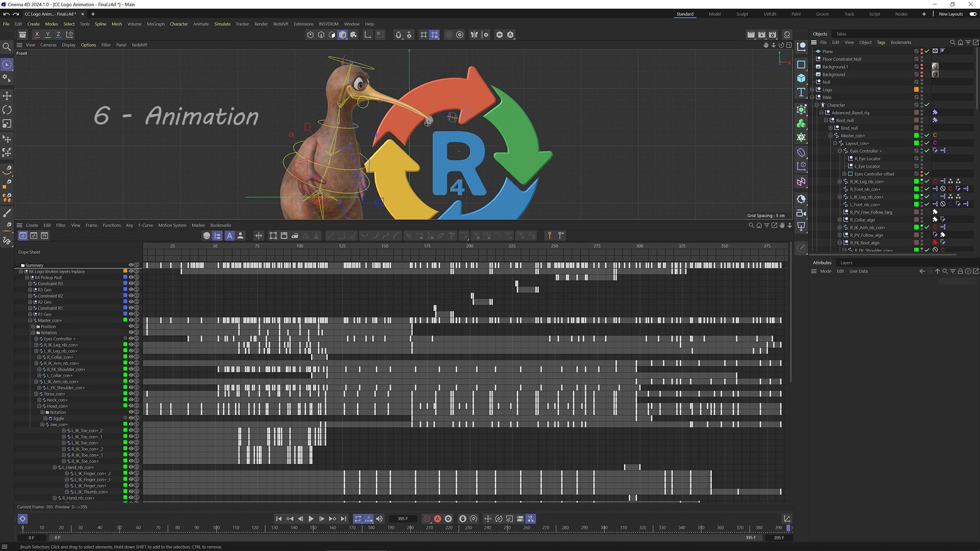Toggle enable checkmark of Master_con+ object

coord(927,136)
